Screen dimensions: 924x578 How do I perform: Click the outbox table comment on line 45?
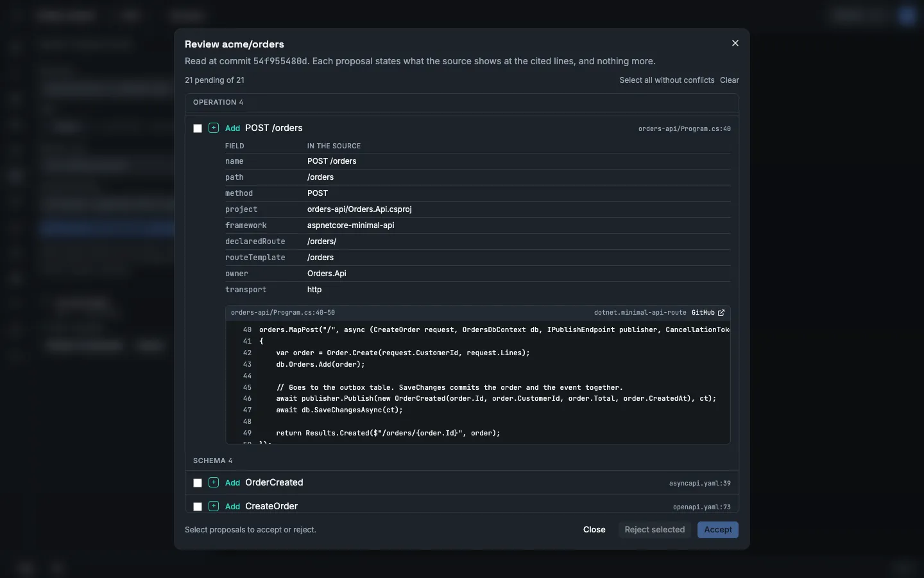click(x=450, y=387)
